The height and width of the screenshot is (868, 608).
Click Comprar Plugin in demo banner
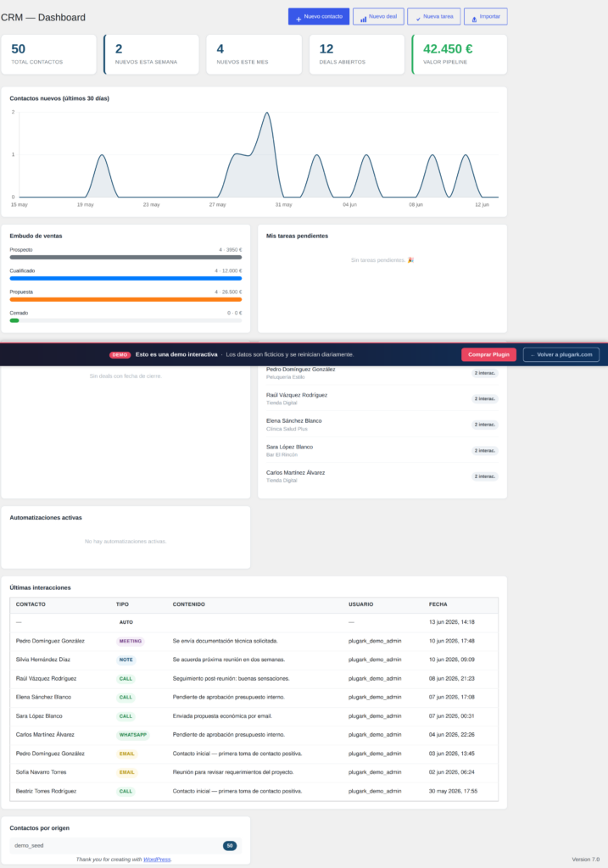tap(488, 354)
